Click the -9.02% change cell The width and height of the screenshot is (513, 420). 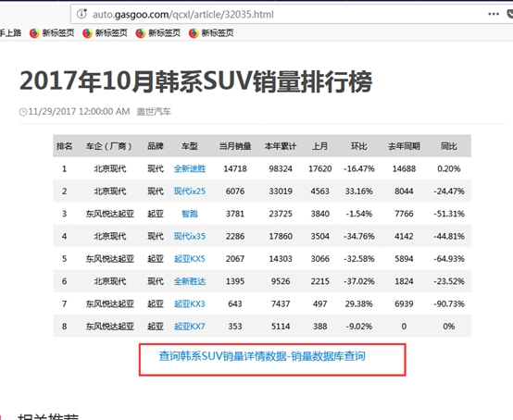[x=359, y=327]
